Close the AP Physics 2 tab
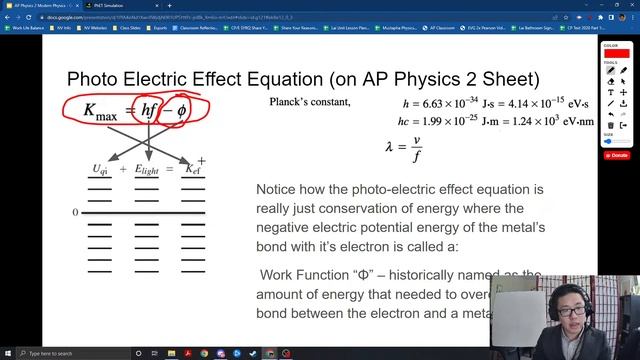Screen dimensions: 640x360 77,6
